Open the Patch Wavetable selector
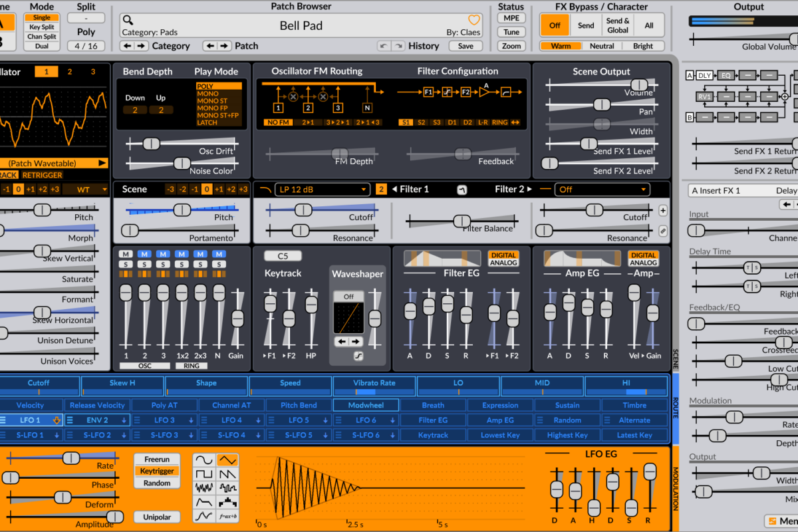 click(53, 163)
